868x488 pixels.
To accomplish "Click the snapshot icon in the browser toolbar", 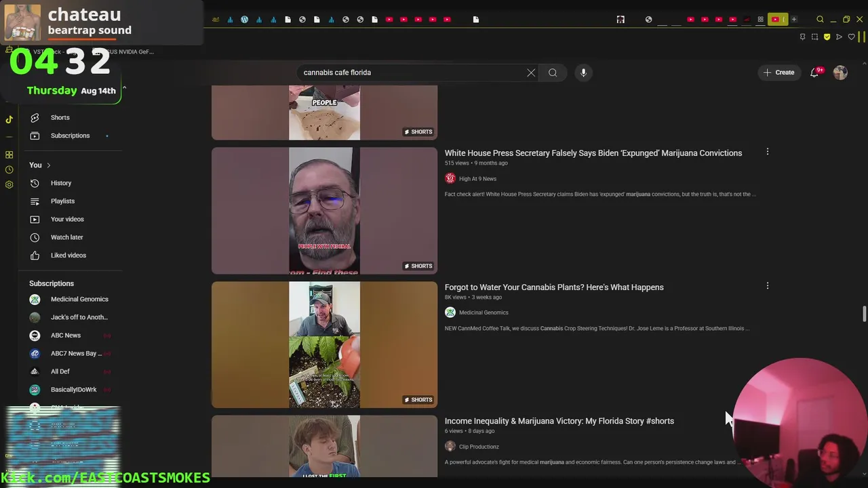I will click(814, 37).
